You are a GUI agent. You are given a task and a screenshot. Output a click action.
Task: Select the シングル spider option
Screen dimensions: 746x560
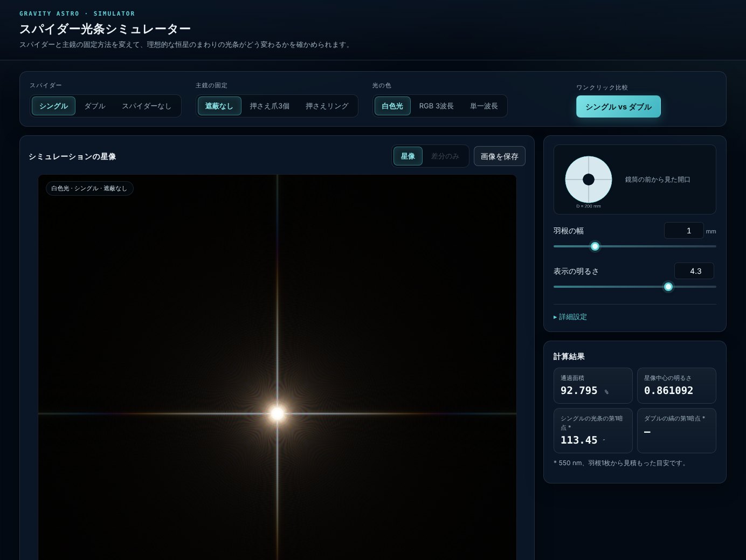53,106
